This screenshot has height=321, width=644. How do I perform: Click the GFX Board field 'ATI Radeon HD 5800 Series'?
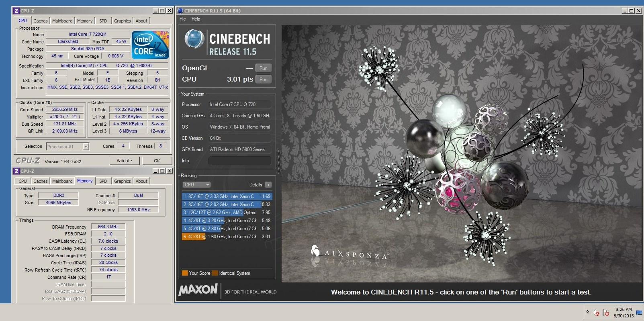(239, 149)
